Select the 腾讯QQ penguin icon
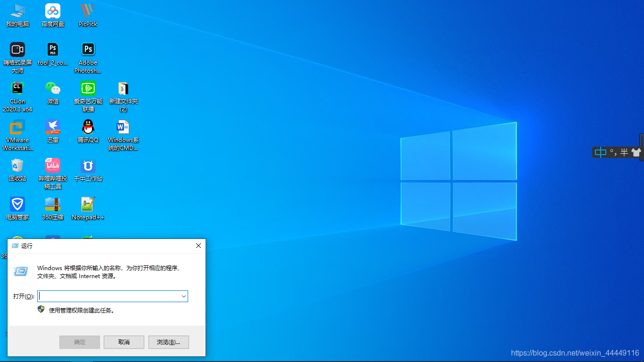This screenshot has width=644, height=362. (88, 131)
